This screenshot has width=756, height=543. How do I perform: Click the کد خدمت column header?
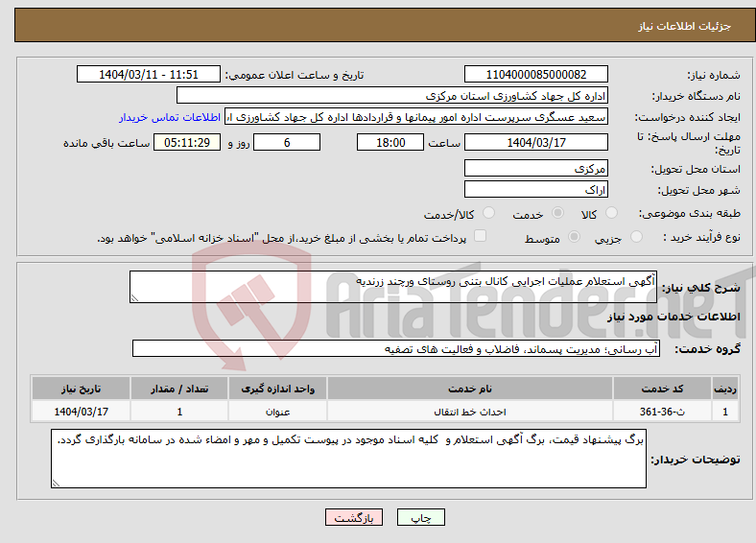coord(662,389)
